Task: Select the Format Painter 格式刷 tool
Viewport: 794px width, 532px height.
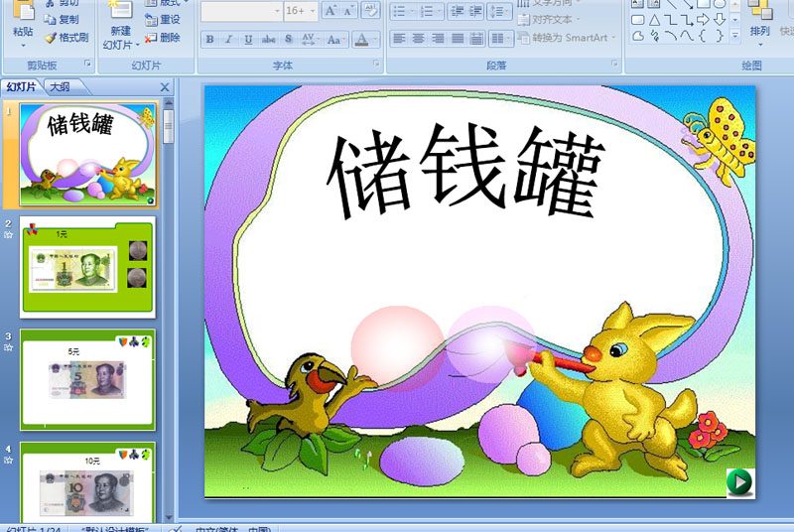Action: point(66,38)
